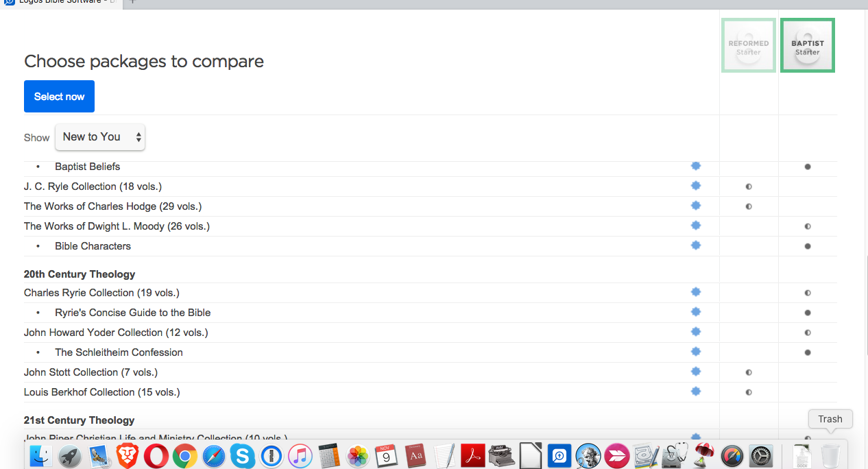This screenshot has height=469, width=868.
Task: Click the Bible Characters sub-item
Action: [x=93, y=246]
